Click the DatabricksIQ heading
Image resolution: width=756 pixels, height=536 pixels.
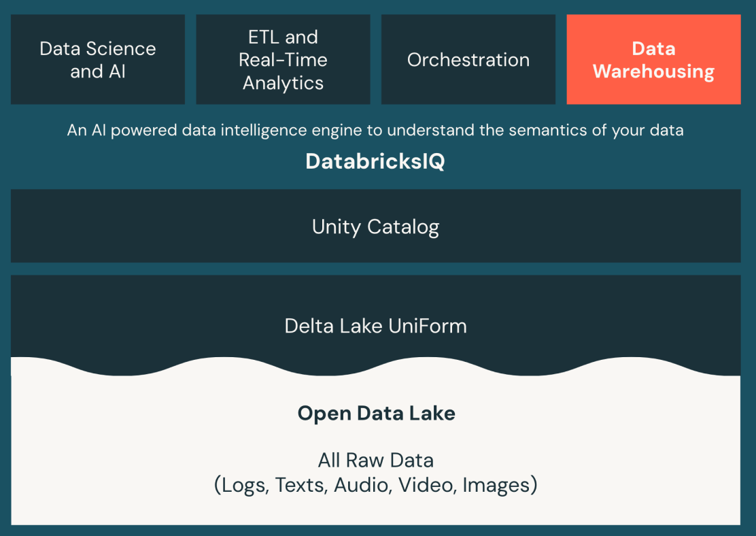(x=375, y=161)
